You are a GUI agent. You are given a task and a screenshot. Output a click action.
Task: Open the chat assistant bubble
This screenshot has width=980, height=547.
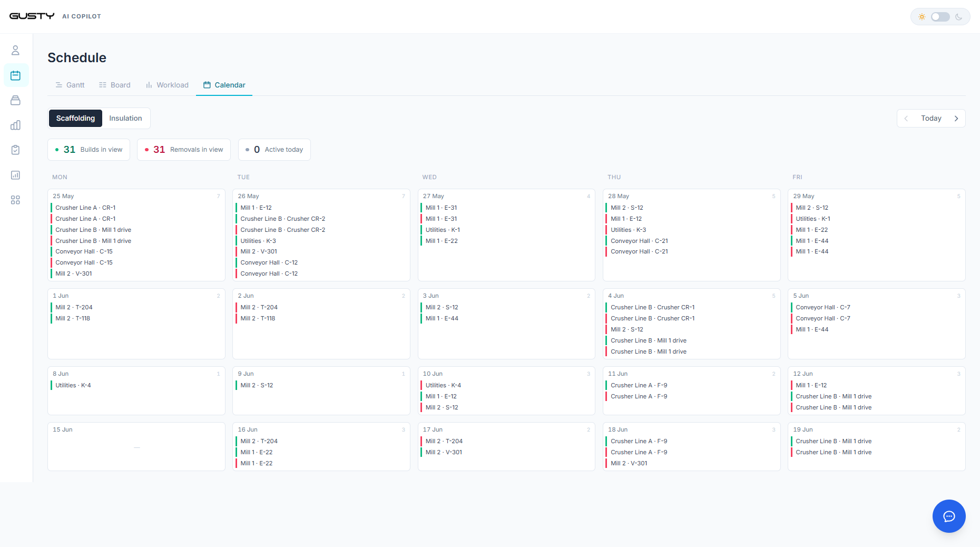949,516
